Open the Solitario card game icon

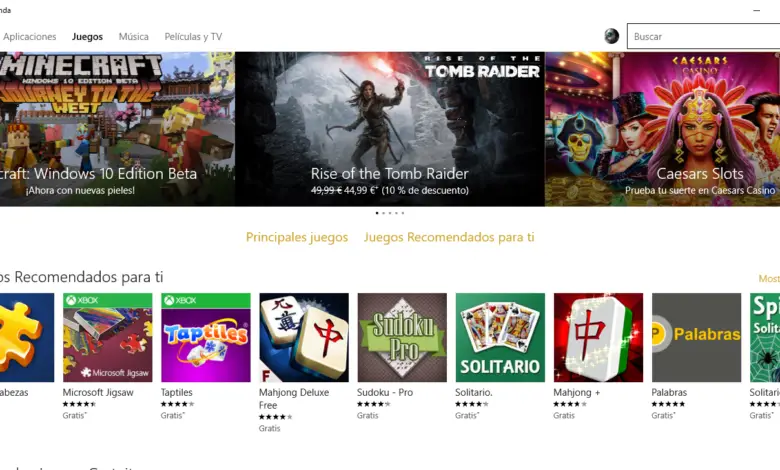tap(500, 338)
